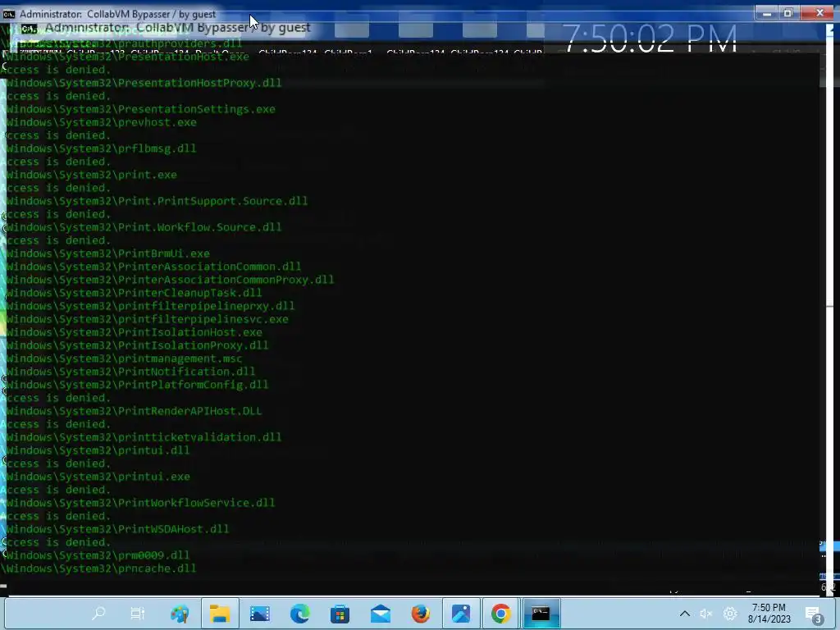Click the line 'PrintIsolationHost.exe'
840x630 pixels.
click(x=134, y=332)
